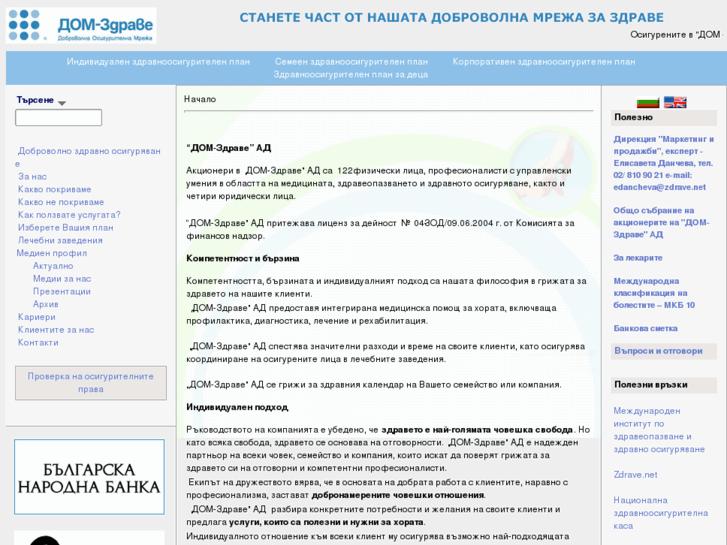727x545 pixels.
Task: Open Медиен профил section
Action: 51,253
